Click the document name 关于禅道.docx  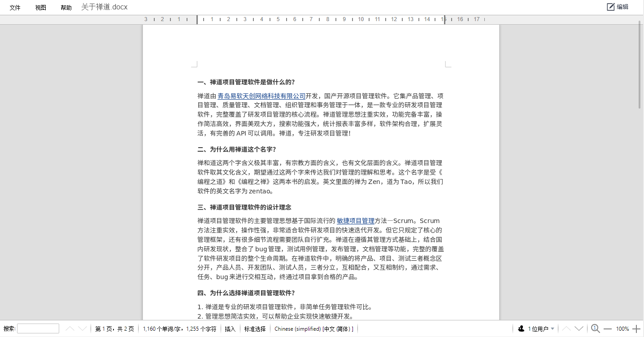coord(104,7)
